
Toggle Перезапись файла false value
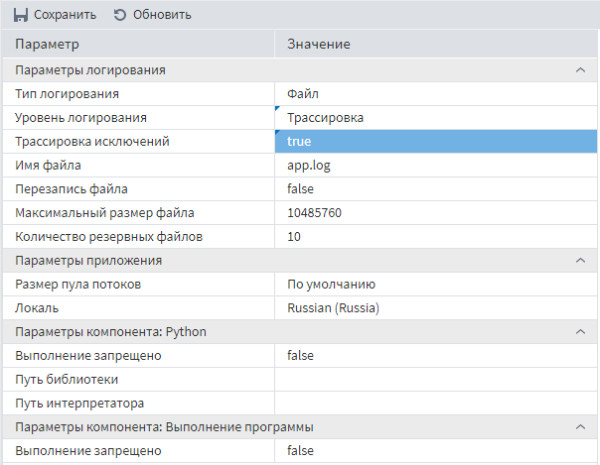[436, 189]
